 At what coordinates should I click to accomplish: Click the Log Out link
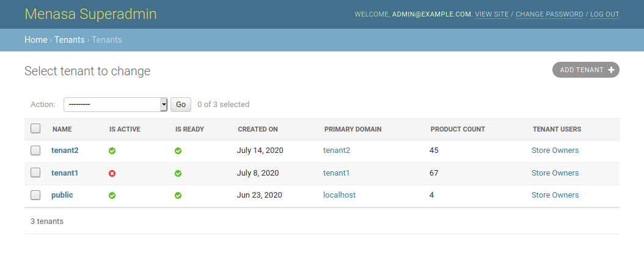click(604, 15)
